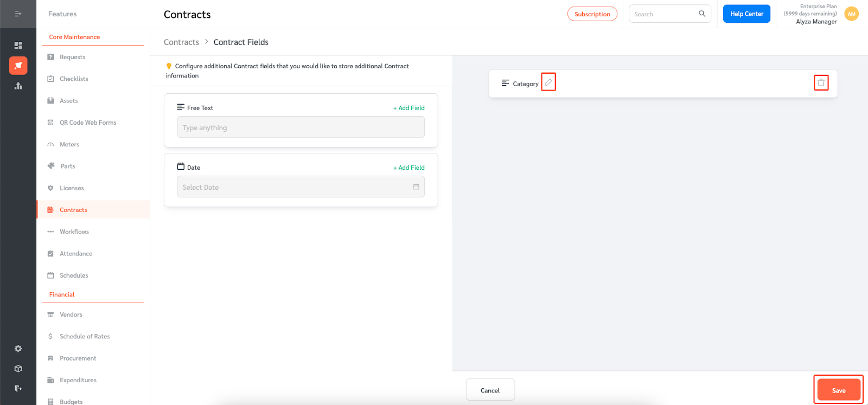Click the Type anything text box
This screenshot has width=868, height=405.
(x=301, y=127)
